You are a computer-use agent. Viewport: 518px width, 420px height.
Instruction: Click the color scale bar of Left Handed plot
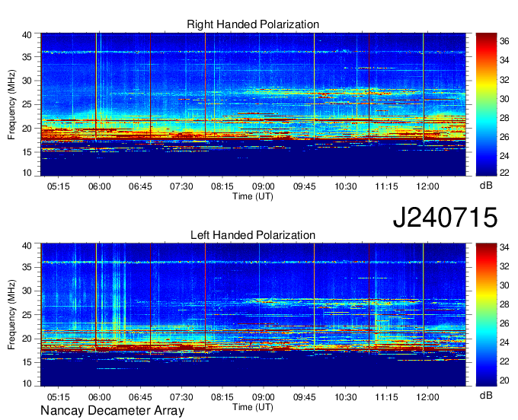click(x=486, y=315)
